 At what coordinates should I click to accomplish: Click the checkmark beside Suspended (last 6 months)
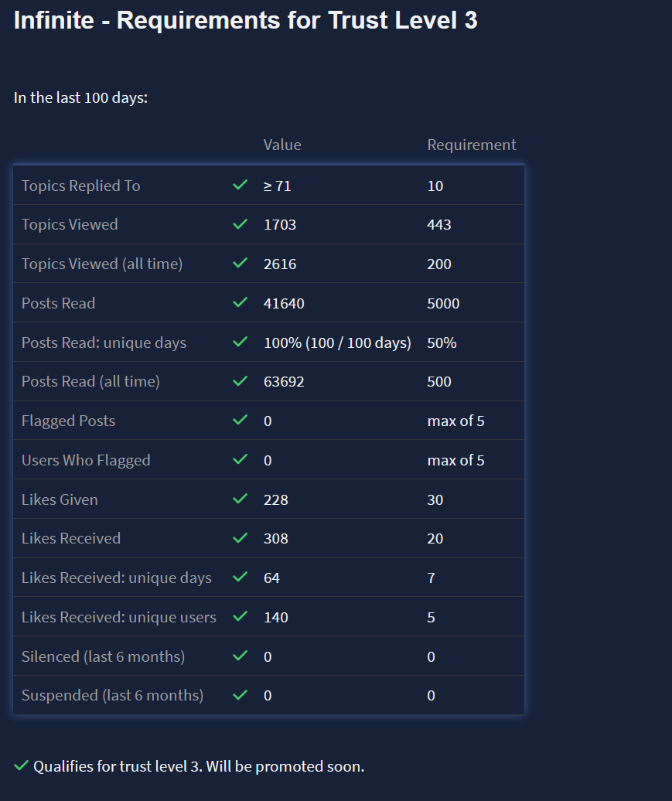240,695
